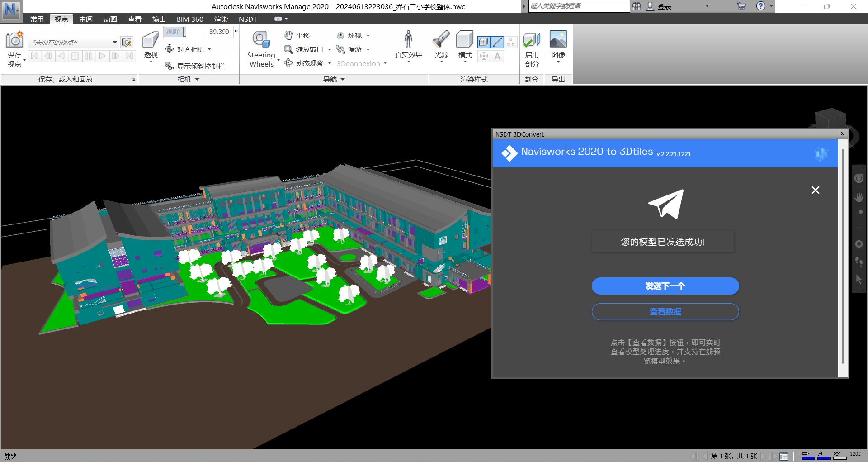This screenshot has width=868, height=462.
Task: Toggle 3D text display in render style
Action: coord(497,56)
